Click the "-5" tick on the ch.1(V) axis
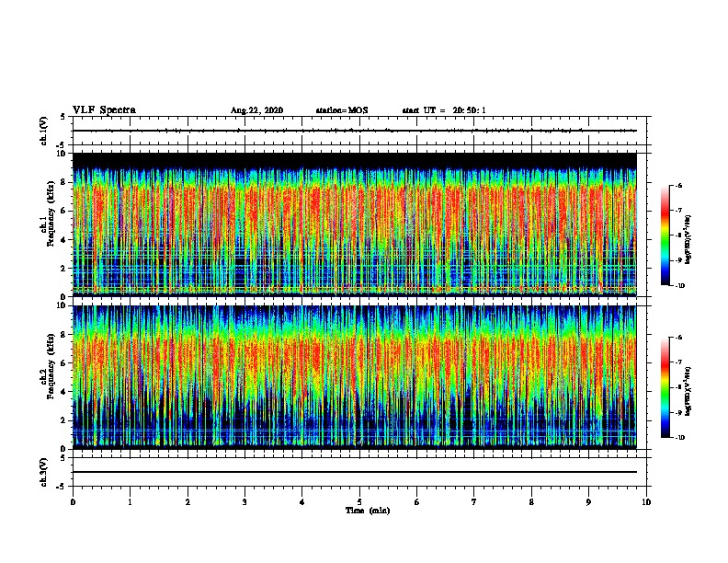Viewport: 728px width, 563px height. tap(62, 145)
